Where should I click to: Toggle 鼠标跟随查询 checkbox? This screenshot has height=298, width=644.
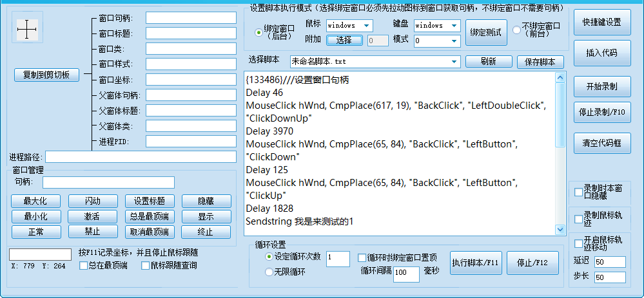(145, 266)
